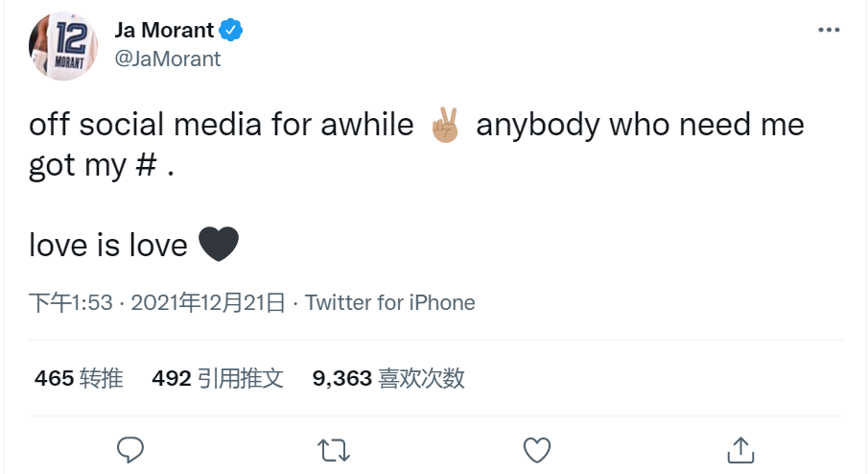Image resolution: width=868 pixels, height=474 pixels.
Task: Like the tweet with the heart icon
Action: point(537,448)
